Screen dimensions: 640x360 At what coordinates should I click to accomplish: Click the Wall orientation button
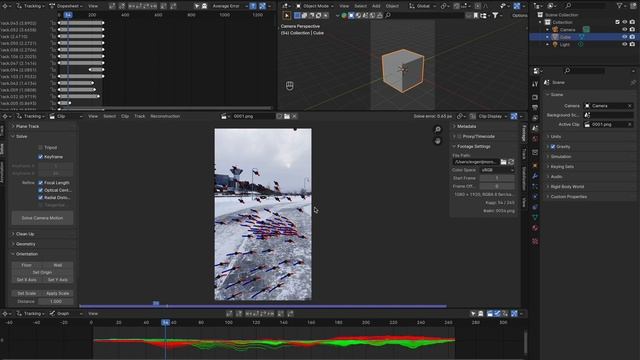pyautogui.click(x=58, y=265)
